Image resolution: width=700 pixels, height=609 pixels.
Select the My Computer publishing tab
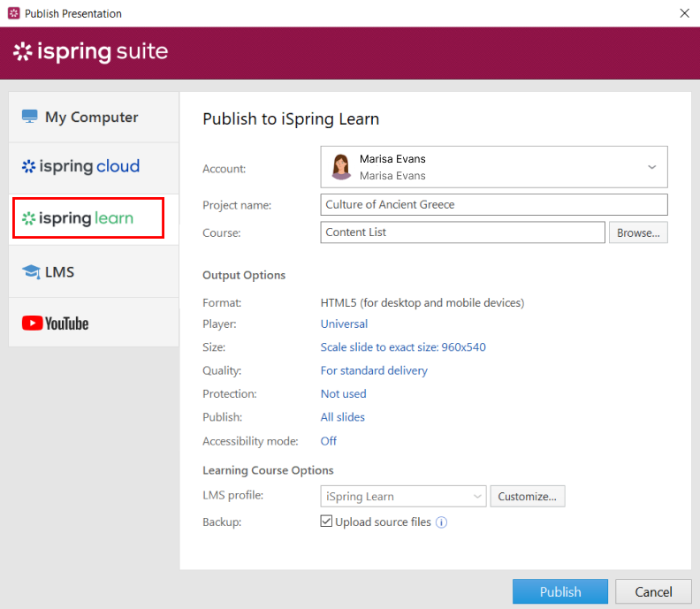[x=94, y=118]
